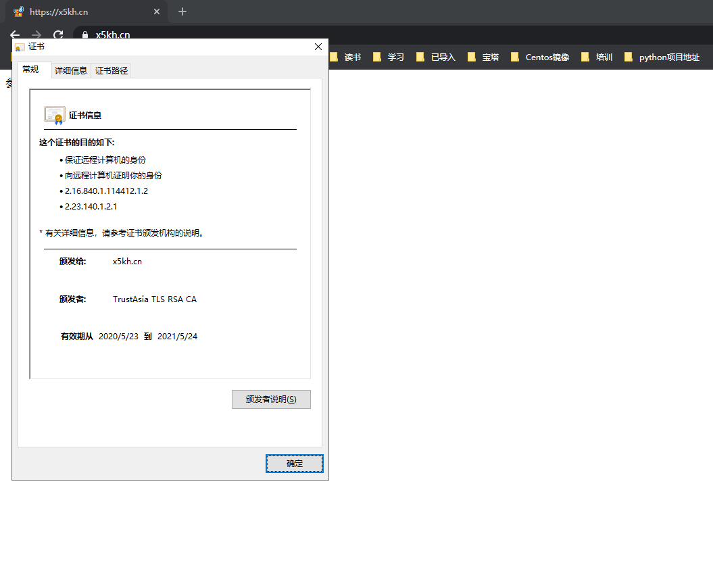Click the note 有关详细信息 footnote line
This screenshot has height=588, width=713.
(x=122, y=233)
